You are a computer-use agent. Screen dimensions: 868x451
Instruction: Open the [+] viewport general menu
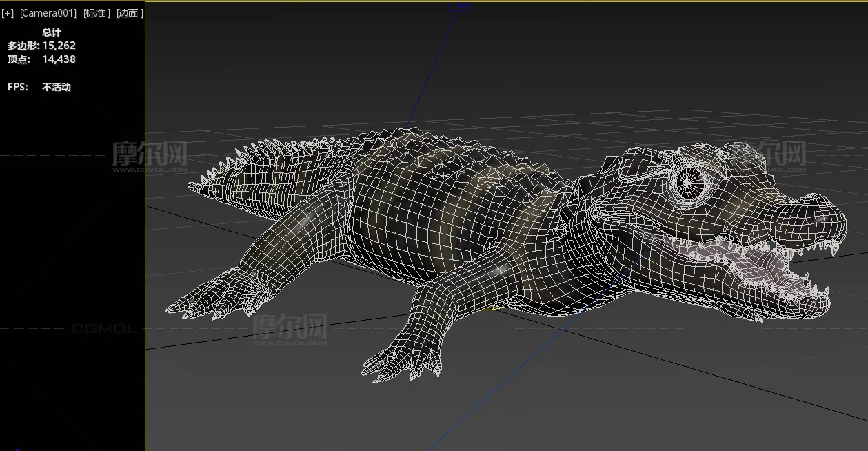coord(8,13)
